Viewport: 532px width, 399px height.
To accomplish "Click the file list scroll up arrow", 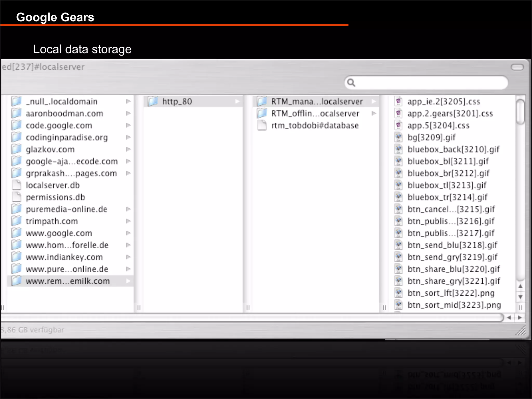I will coord(520,286).
